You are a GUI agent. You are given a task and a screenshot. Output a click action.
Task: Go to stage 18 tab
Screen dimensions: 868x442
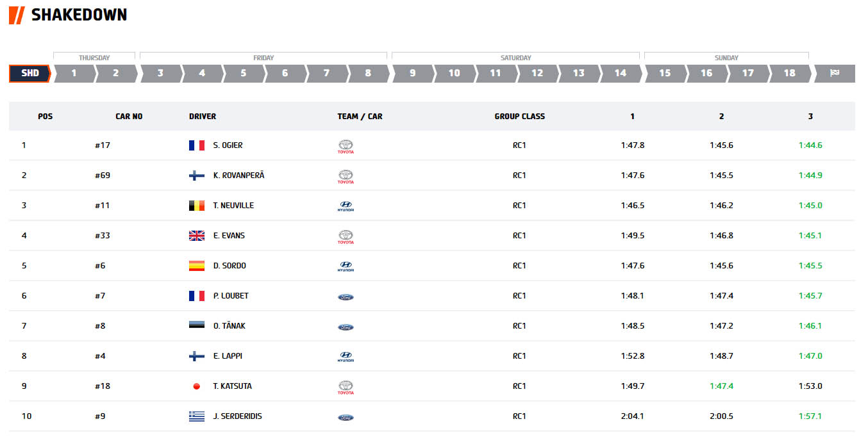(789, 73)
